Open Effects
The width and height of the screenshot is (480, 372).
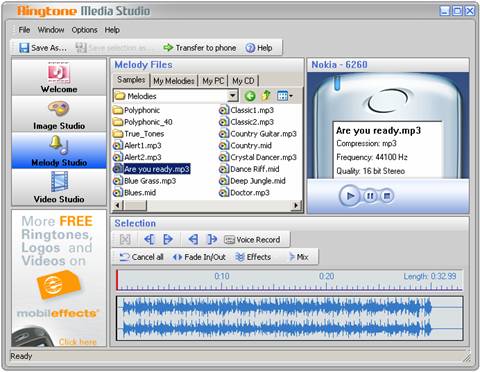pyautogui.click(x=253, y=257)
